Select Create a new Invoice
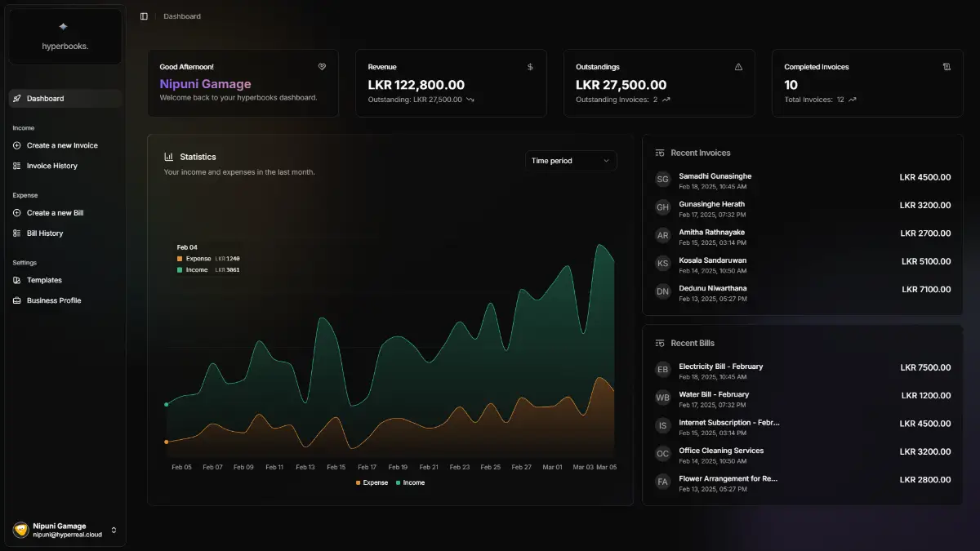Screen dimensions: 980x551 click(61, 145)
